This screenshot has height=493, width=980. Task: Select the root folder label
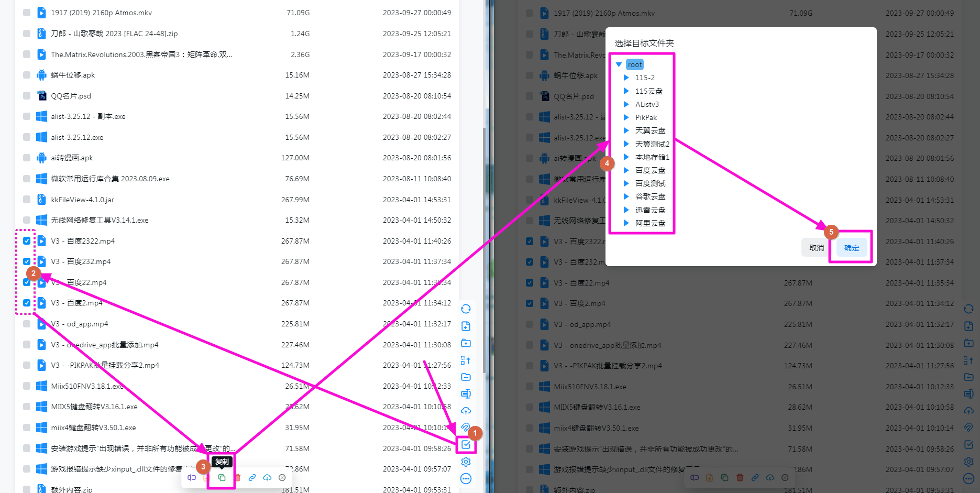[635, 64]
